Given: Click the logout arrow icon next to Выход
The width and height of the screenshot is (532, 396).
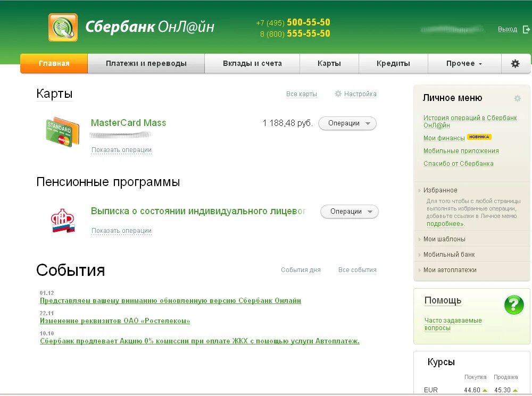Looking at the screenshot, I should coord(526,29).
